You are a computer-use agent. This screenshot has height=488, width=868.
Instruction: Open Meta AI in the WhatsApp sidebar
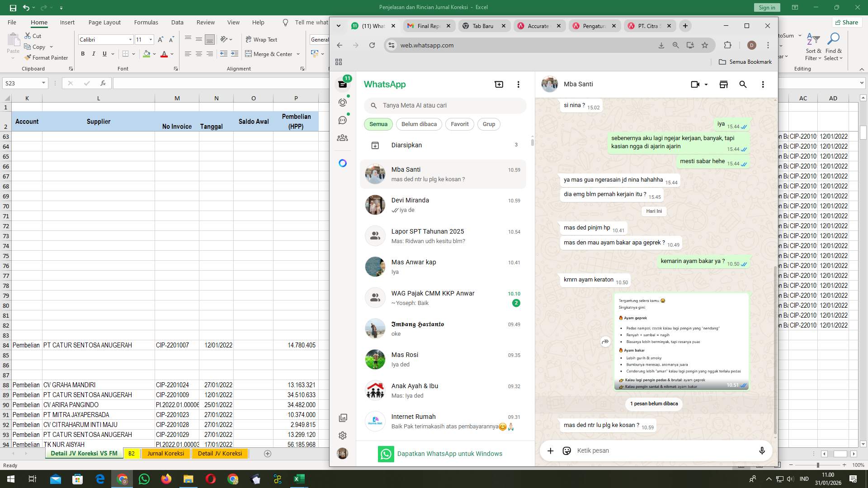[x=342, y=163]
